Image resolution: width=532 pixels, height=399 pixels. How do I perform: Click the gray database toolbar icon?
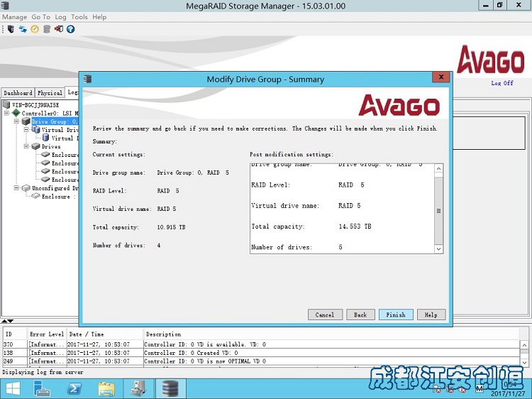(x=47, y=29)
